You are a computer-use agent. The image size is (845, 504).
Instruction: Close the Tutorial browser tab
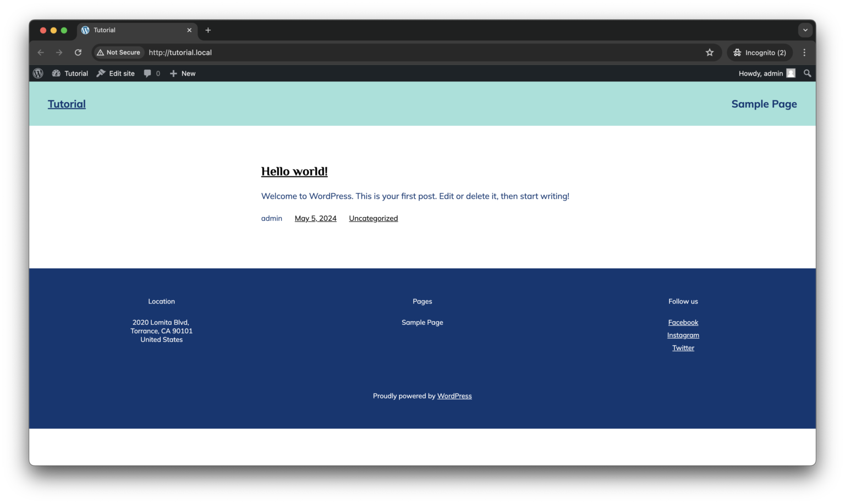pyautogui.click(x=189, y=30)
